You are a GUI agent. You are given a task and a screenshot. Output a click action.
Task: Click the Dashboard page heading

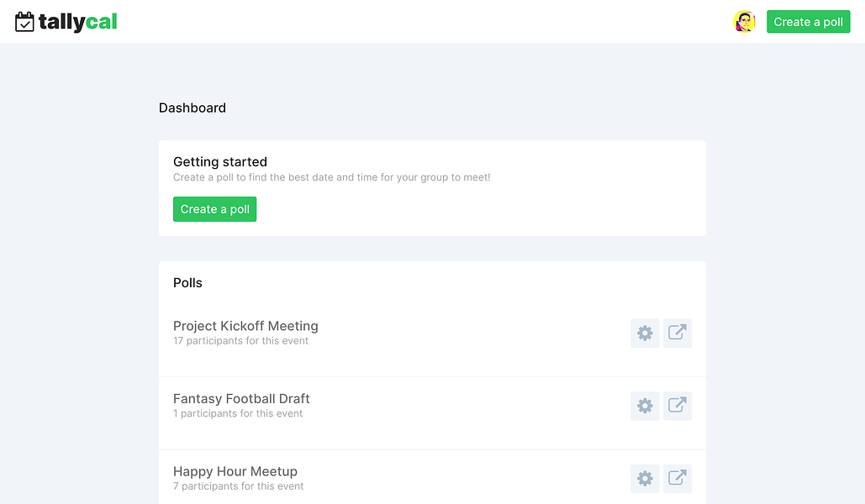pyautogui.click(x=193, y=108)
